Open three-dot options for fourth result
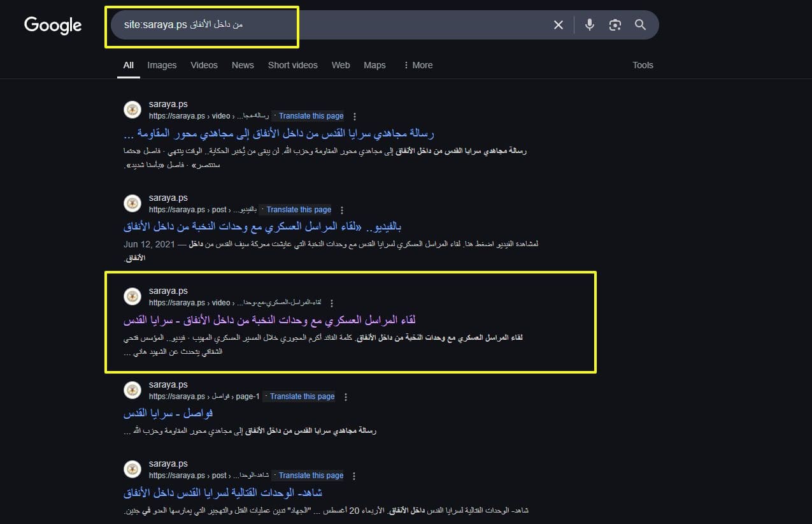Screen dimensions: 812x524 (346, 397)
